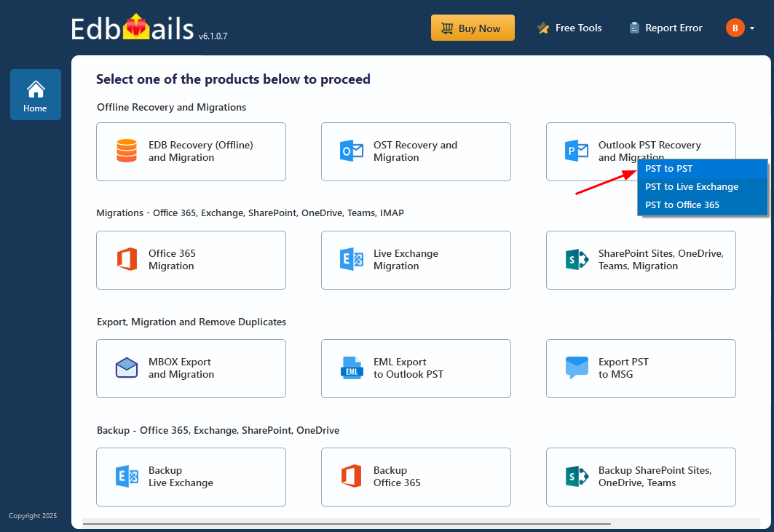
Task: Click the EML Export file icon
Action: pyautogui.click(x=352, y=368)
